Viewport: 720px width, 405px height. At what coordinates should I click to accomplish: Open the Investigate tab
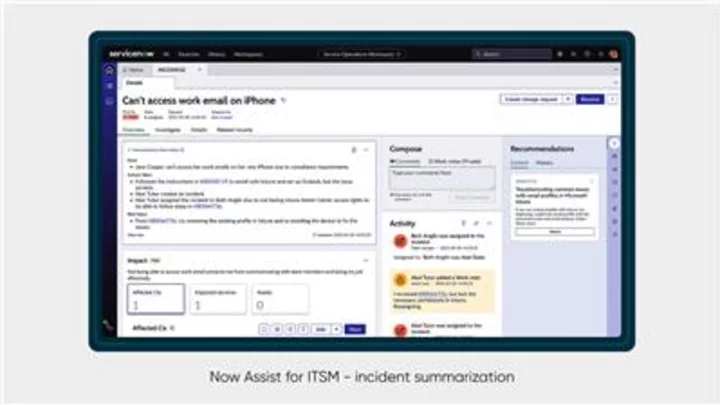pyautogui.click(x=168, y=130)
